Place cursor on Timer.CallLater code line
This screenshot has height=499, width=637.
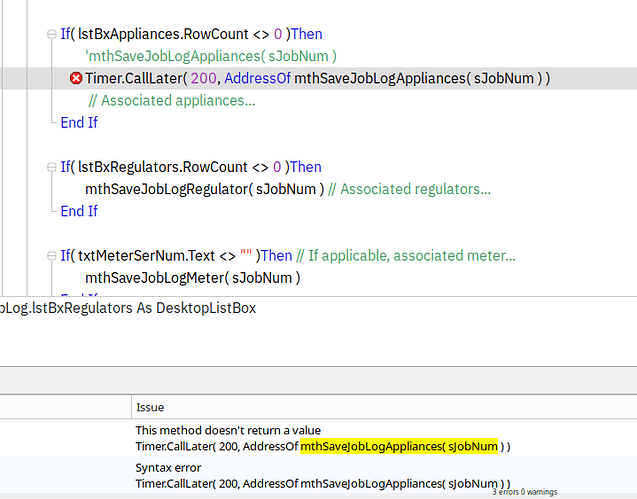317,78
